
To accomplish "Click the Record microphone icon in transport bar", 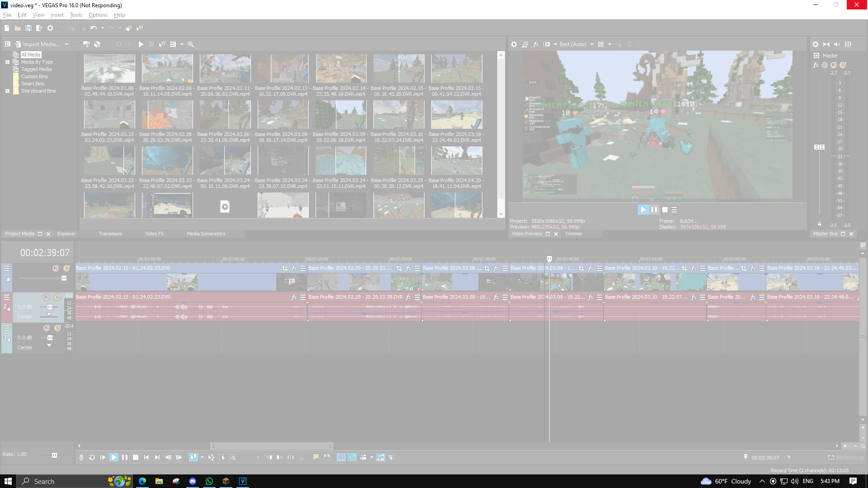I will (x=81, y=457).
